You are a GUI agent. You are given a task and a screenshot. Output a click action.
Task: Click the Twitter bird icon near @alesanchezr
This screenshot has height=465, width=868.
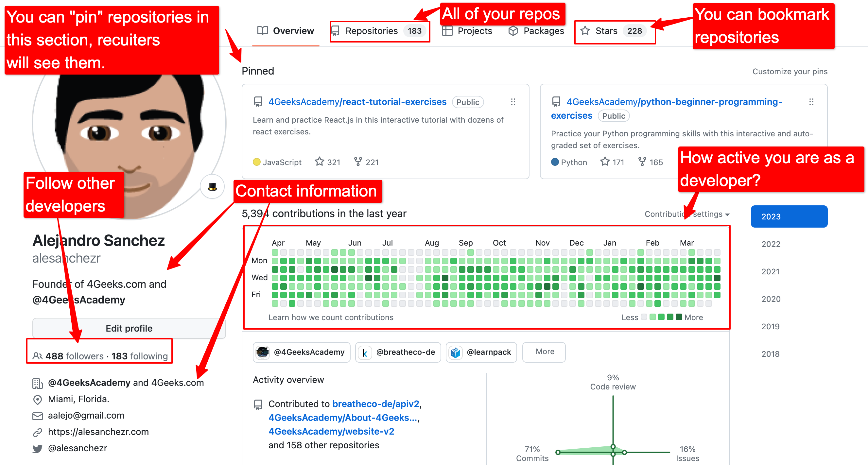click(x=37, y=449)
